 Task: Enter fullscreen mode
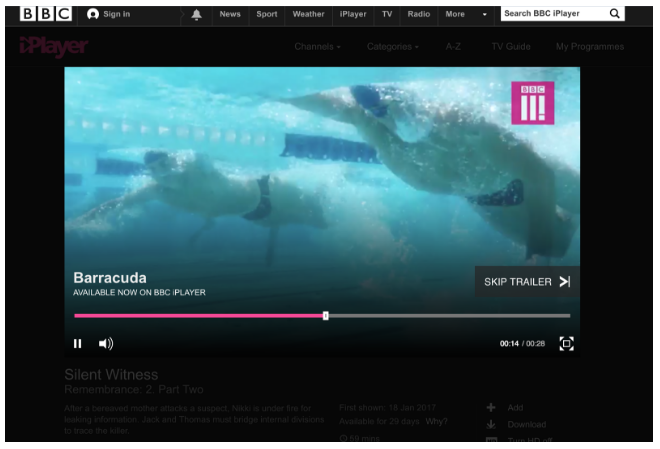click(x=566, y=344)
